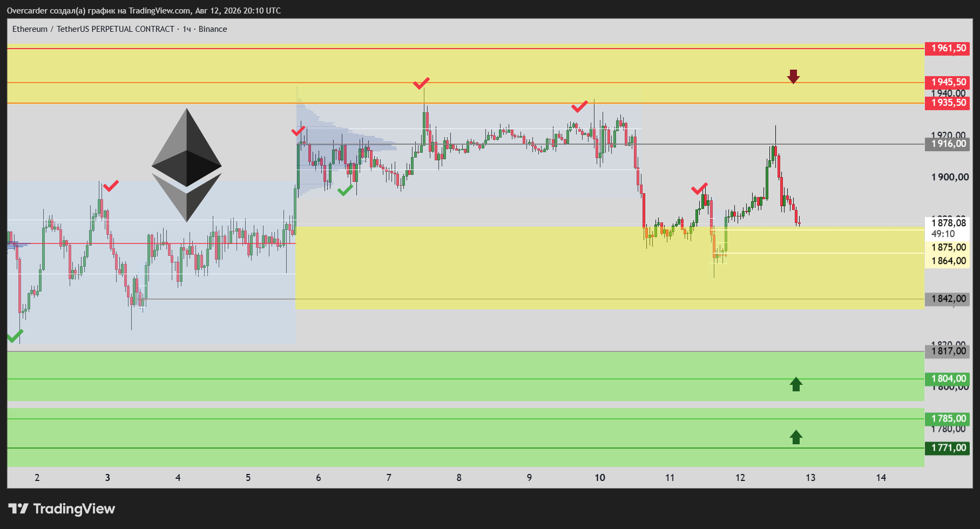Click the green 1785,00 price label
Viewport: 980px width, 529px height.
(949, 419)
